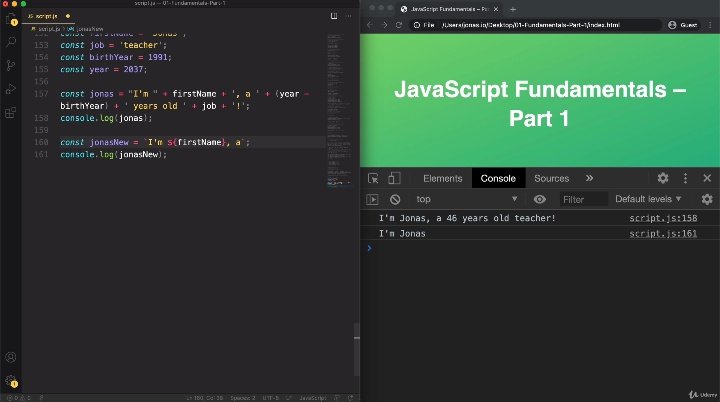Open DevTools customize menu
This screenshot has height=402, width=720.
pos(686,178)
